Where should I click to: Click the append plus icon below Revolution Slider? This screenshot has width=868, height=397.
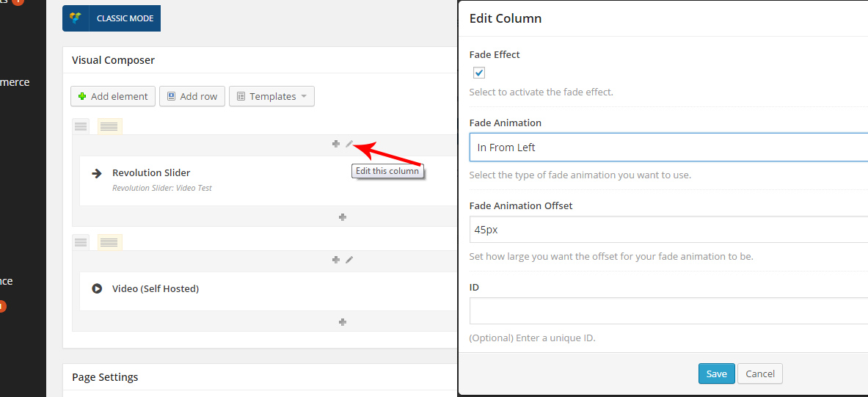[343, 217]
